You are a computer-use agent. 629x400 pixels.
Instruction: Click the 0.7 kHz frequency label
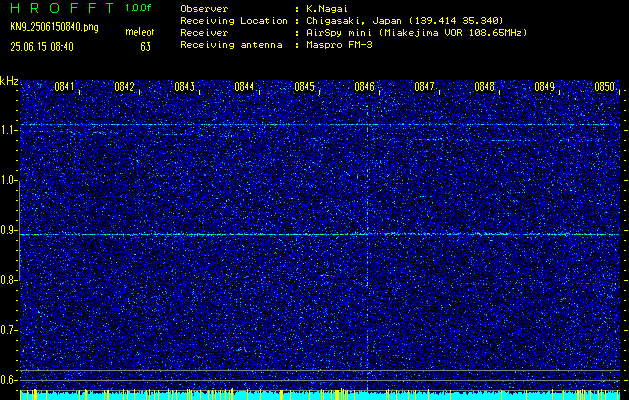coord(8,330)
